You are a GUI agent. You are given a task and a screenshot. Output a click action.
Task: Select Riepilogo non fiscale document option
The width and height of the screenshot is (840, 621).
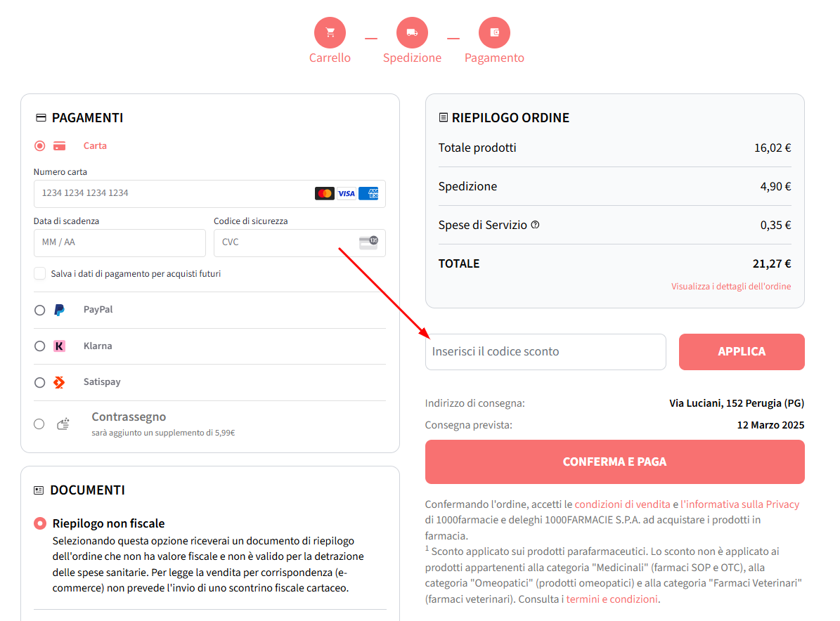[x=39, y=523]
